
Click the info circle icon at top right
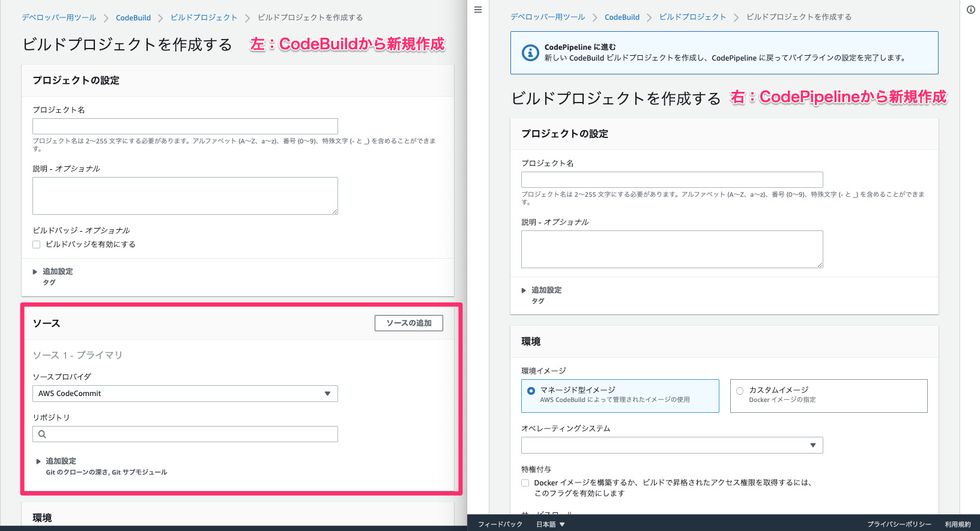971,10
